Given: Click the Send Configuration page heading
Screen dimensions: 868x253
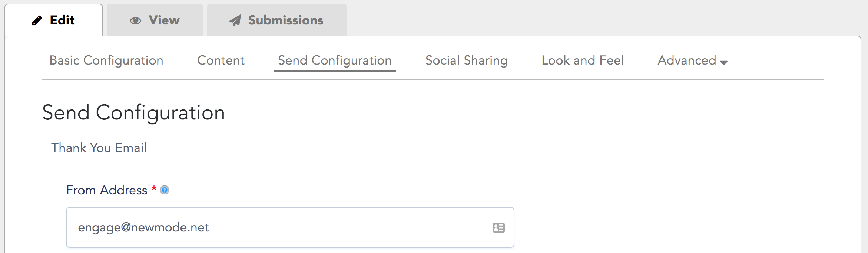Looking at the screenshot, I should click(133, 113).
